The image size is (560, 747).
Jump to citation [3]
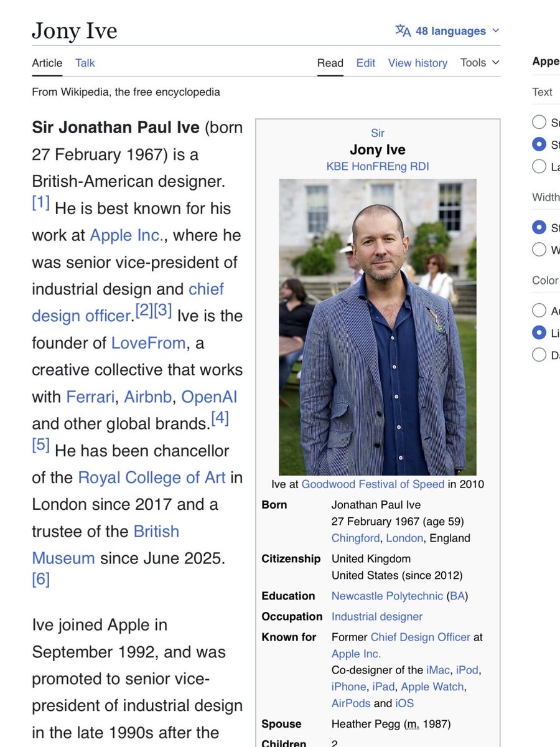pos(163,311)
